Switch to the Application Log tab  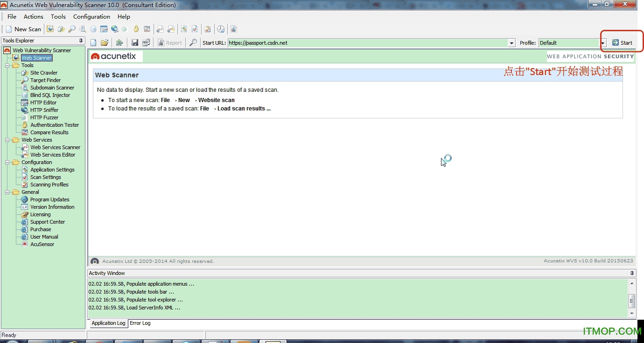coord(108,323)
